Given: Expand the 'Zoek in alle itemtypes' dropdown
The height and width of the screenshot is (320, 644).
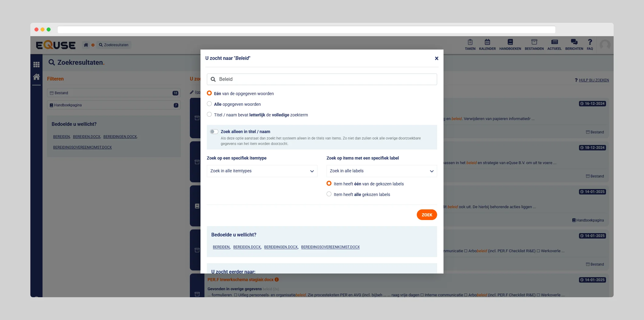Looking at the screenshot, I should (262, 171).
